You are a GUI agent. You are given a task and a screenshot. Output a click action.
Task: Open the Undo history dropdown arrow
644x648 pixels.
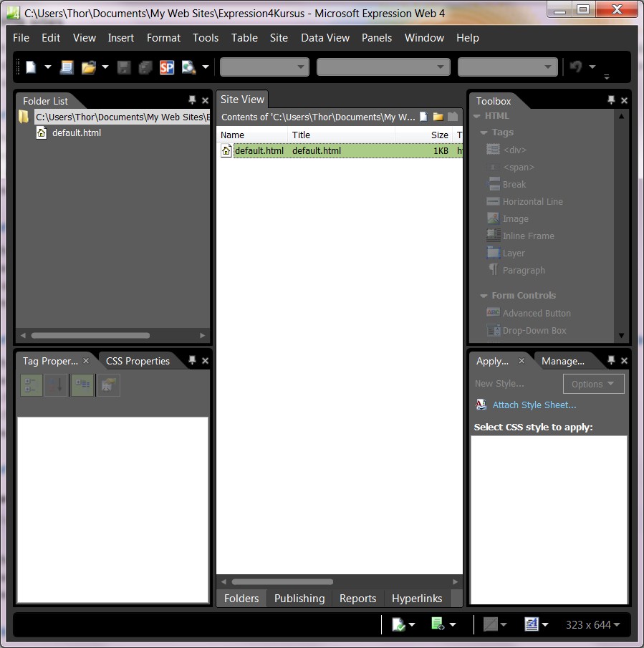coord(592,66)
